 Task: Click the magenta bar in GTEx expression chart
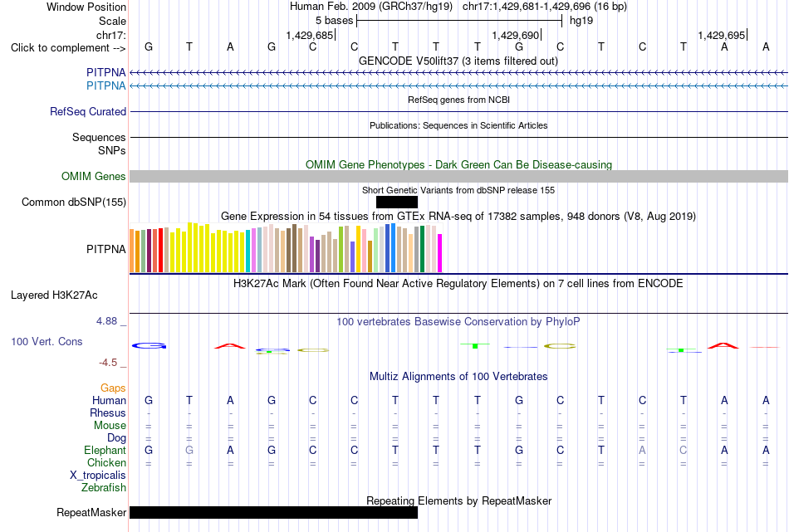tap(440, 253)
